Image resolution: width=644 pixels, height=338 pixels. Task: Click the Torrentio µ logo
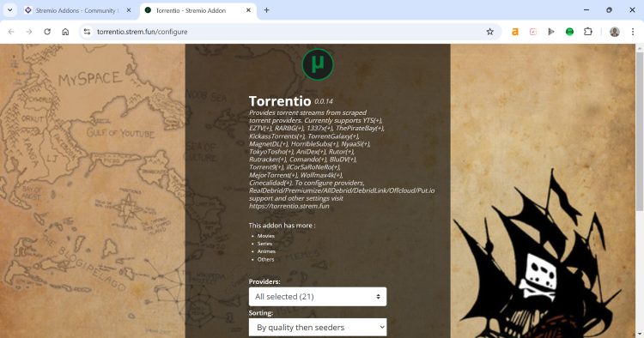tap(318, 64)
